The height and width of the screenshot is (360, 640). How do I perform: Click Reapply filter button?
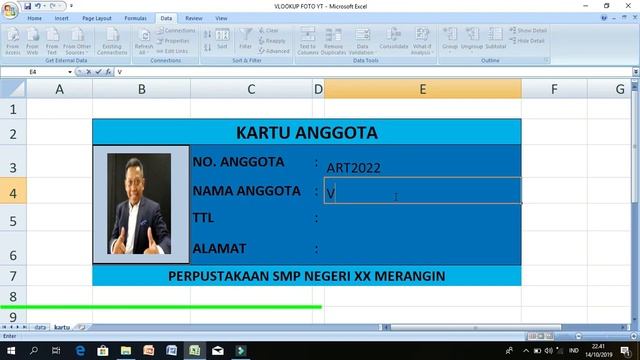[272, 41]
